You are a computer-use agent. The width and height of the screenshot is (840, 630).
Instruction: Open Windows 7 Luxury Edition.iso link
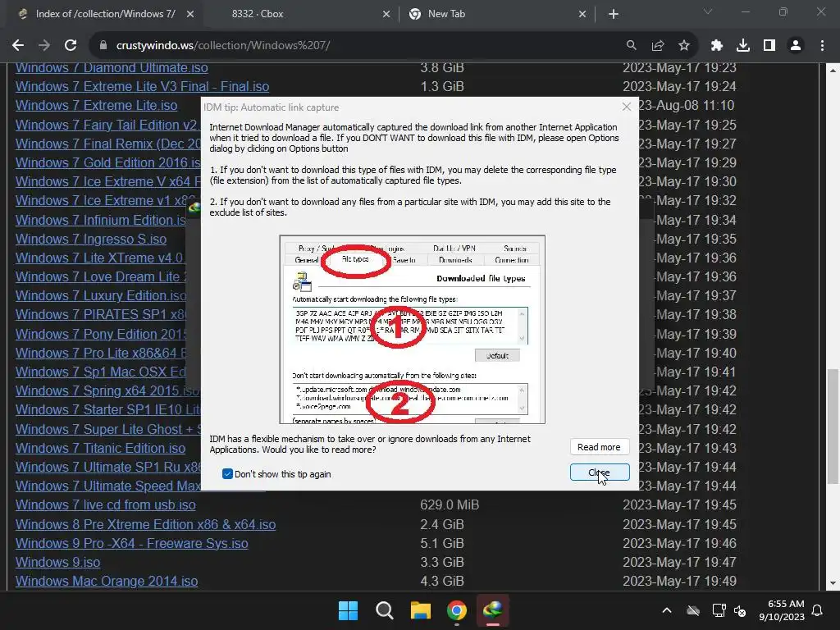101,295
